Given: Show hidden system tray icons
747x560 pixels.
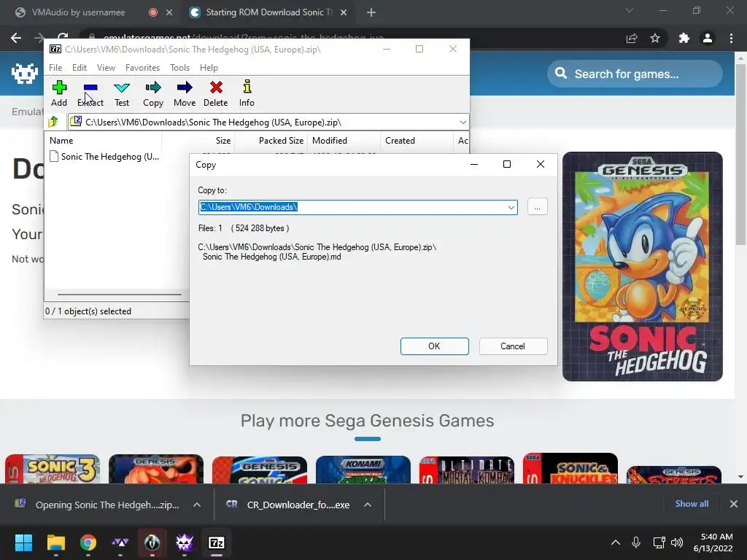Looking at the screenshot, I should click(616, 542).
